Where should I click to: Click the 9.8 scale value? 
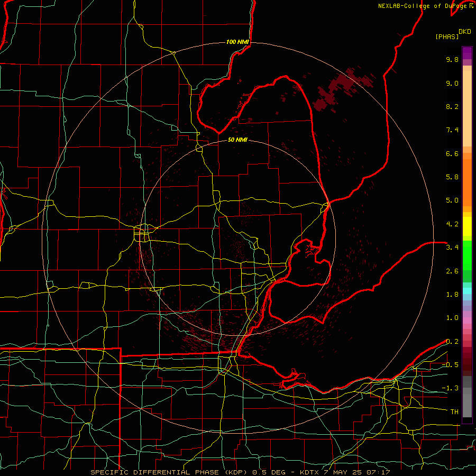click(452, 60)
